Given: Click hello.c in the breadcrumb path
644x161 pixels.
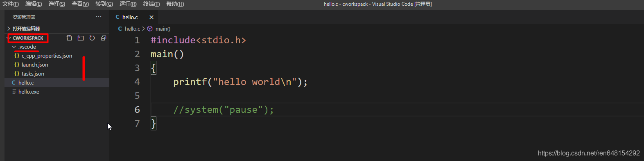Looking at the screenshot, I should pos(132,29).
